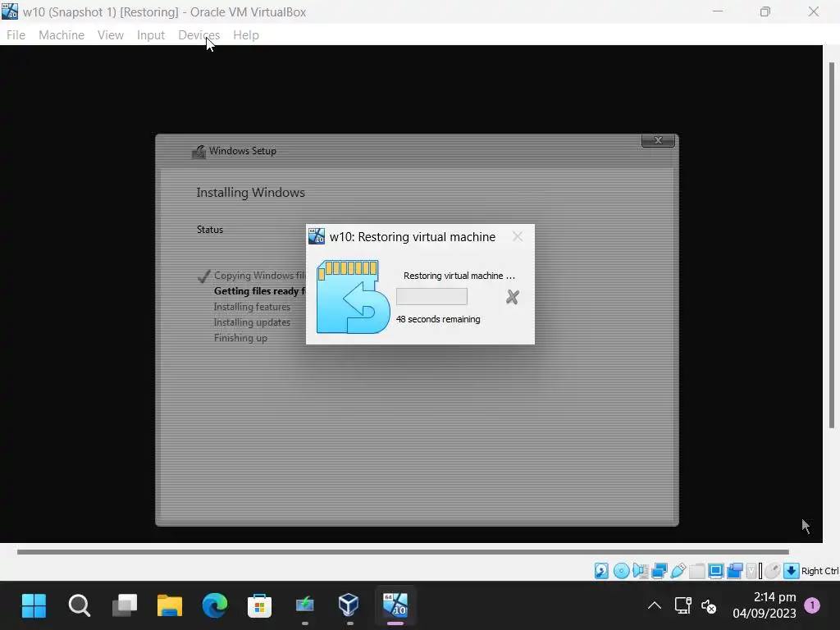The image size is (840, 630).
Task: Open the Input menu
Action: click(x=151, y=34)
